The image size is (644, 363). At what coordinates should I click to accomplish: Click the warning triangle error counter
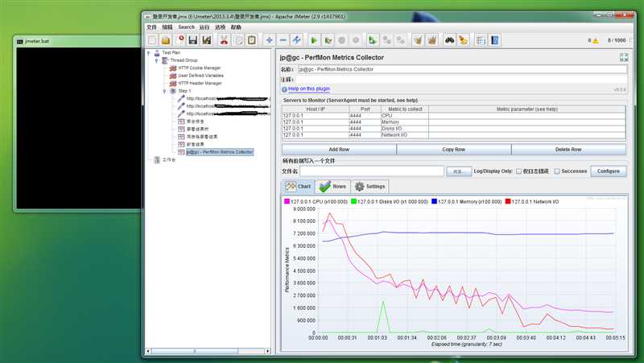point(596,41)
